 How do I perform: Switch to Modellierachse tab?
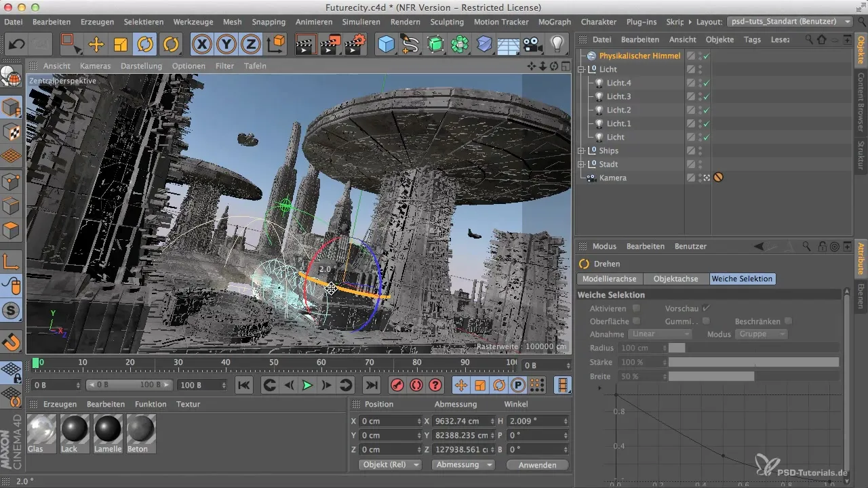pyautogui.click(x=609, y=279)
